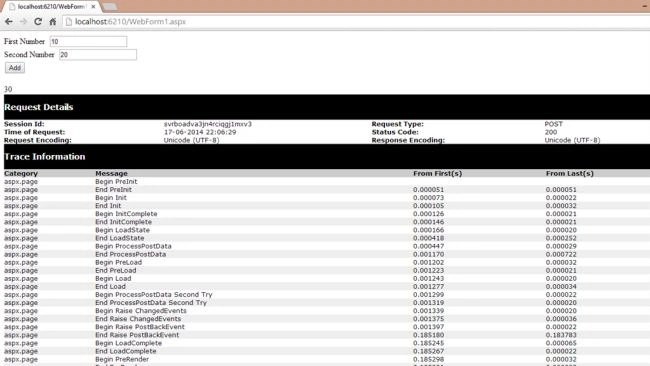
Task: Click the Begin Init message
Action: tap(111, 198)
